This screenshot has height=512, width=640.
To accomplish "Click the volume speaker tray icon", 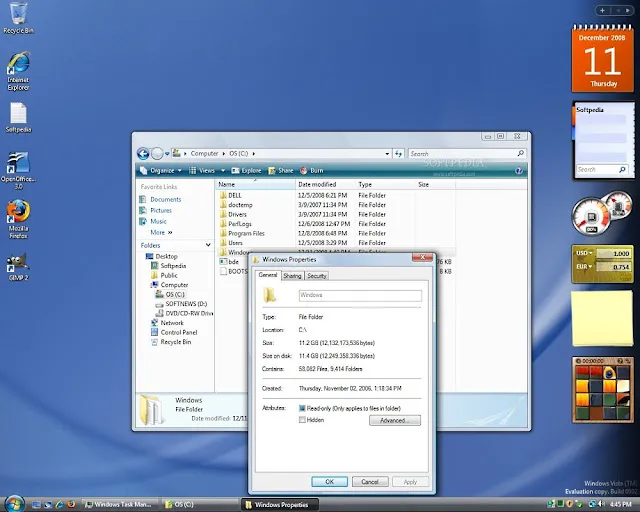I will 601,504.
